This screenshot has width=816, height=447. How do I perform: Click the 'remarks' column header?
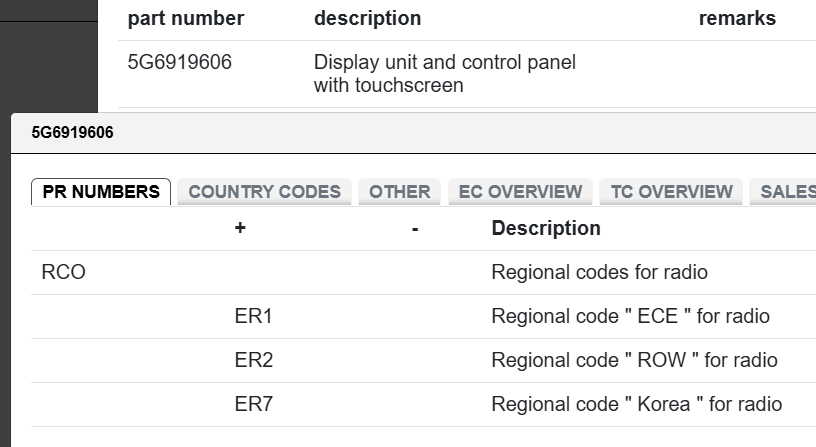click(737, 18)
